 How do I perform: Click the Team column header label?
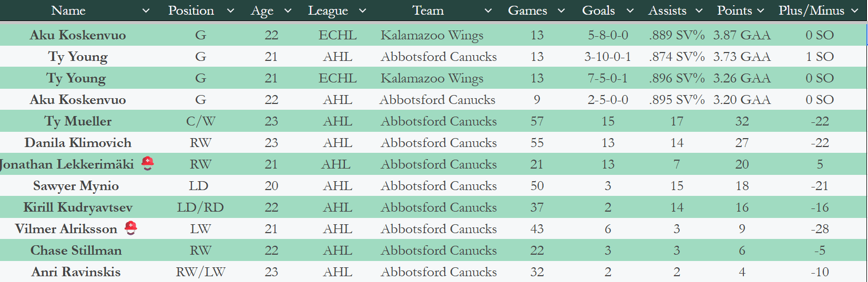click(x=428, y=11)
